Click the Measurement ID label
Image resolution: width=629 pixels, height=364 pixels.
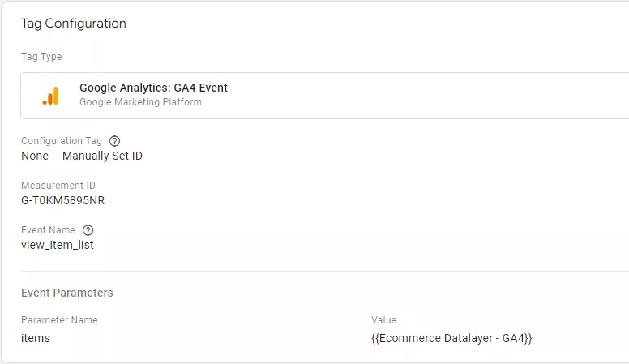[58, 186]
